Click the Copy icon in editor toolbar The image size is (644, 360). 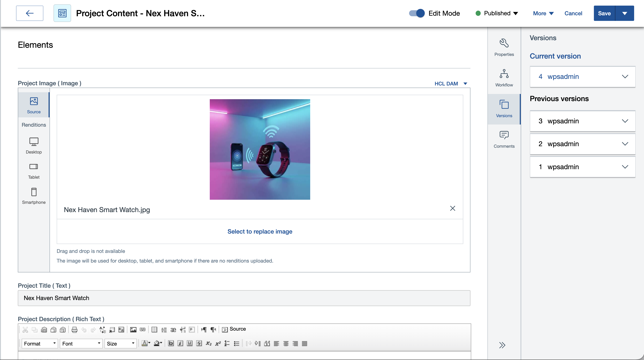point(34,329)
